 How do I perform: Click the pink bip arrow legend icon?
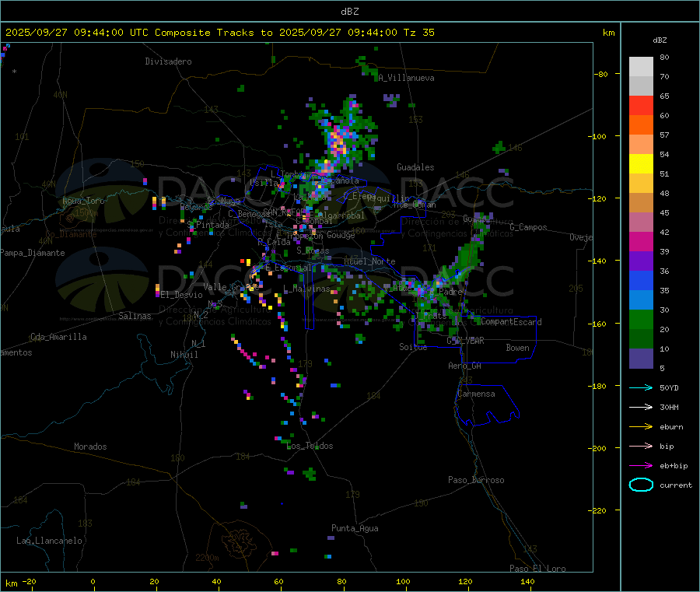641,446
